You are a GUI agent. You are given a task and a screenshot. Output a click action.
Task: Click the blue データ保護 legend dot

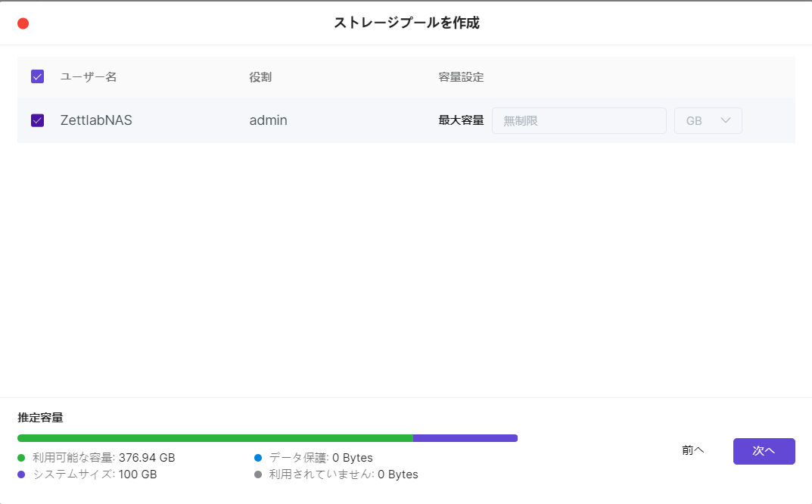pos(258,458)
